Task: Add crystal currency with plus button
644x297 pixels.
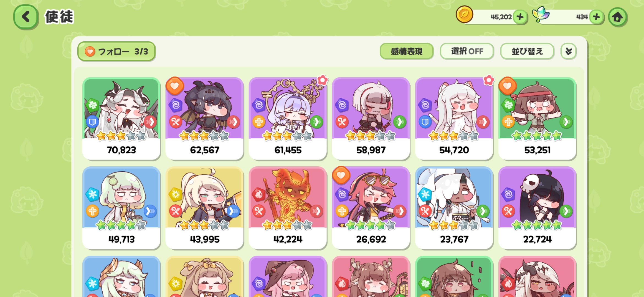Action: point(597,17)
